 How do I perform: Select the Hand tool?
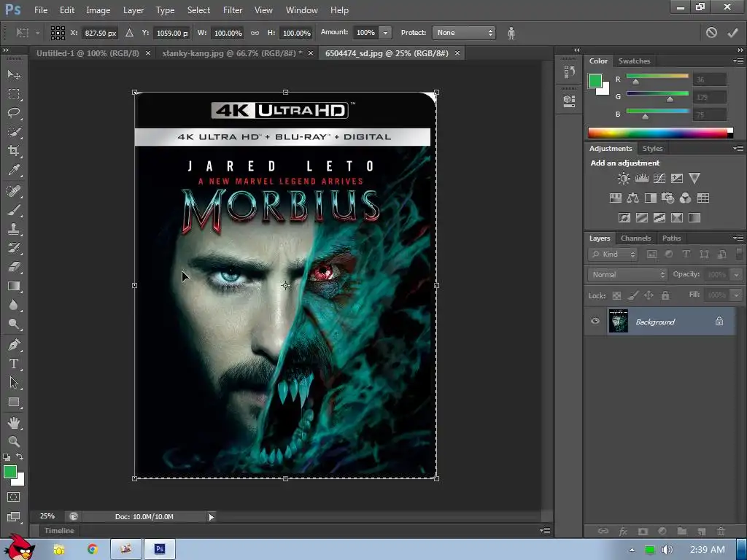pyautogui.click(x=14, y=422)
